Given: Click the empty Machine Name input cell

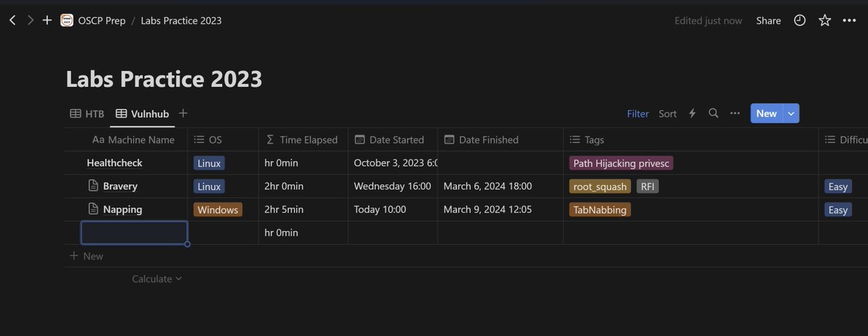Looking at the screenshot, I should point(134,233).
